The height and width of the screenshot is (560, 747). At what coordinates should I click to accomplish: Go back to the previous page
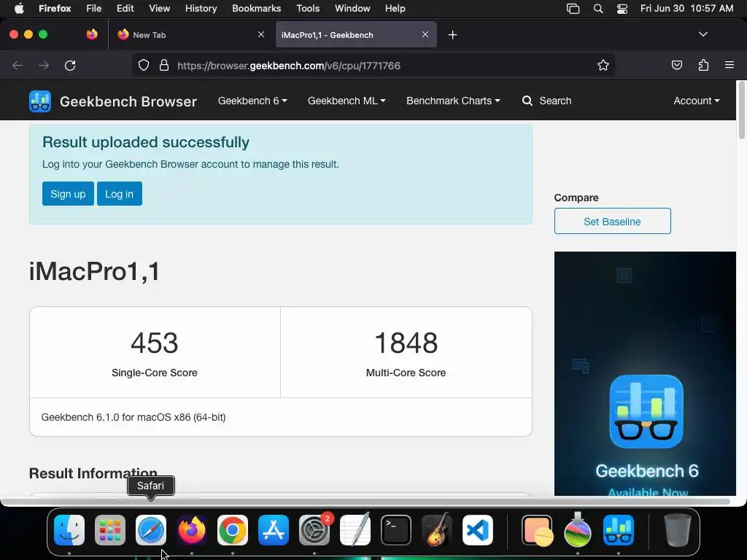tap(18, 65)
